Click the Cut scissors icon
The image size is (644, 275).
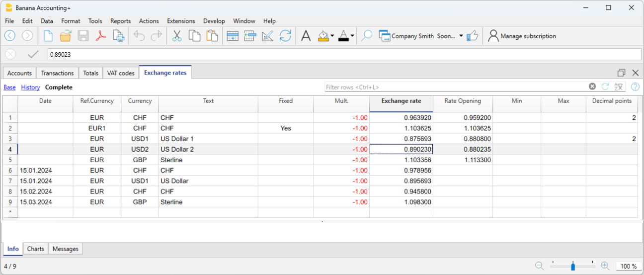pyautogui.click(x=176, y=36)
